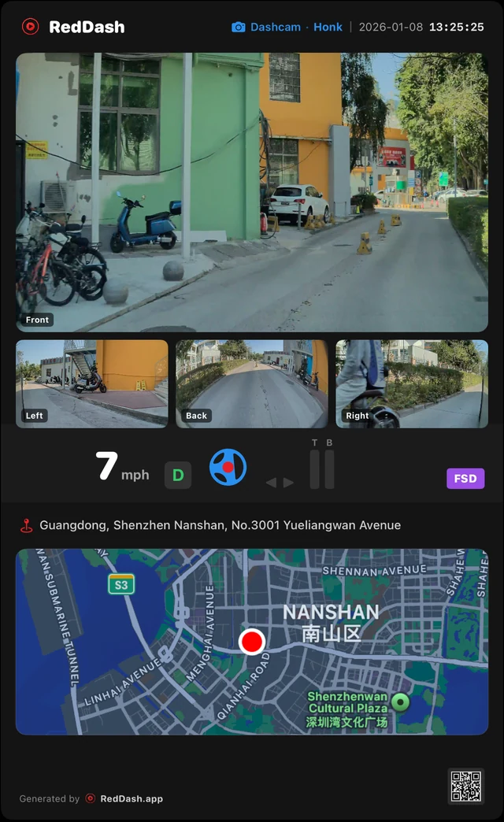Click the right turn signal arrow

click(x=288, y=483)
